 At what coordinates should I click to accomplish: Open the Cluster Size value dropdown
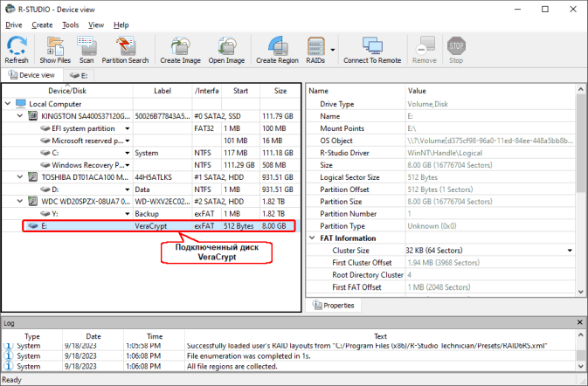[x=570, y=251]
